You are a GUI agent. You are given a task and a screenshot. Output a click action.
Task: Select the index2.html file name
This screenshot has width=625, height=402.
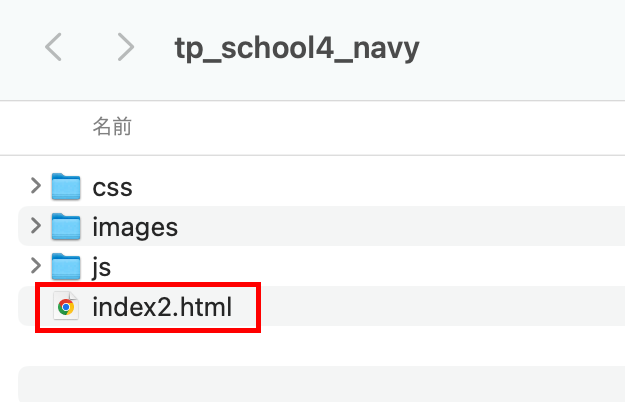pos(162,307)
